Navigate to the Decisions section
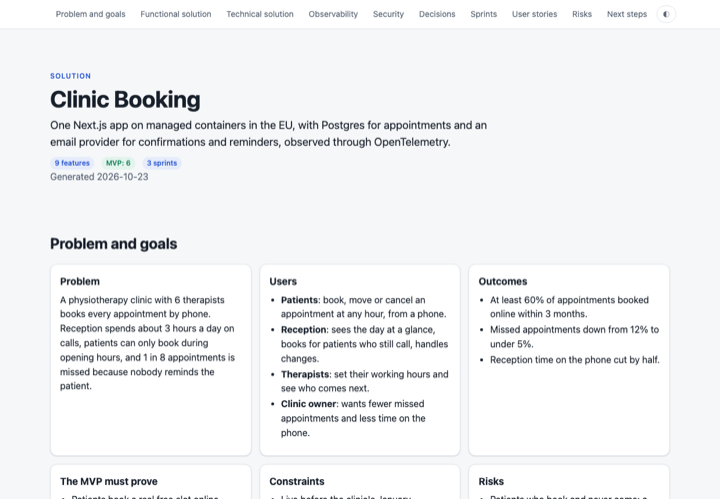This screenshot has height=499, width=720. tap(437, 14)
